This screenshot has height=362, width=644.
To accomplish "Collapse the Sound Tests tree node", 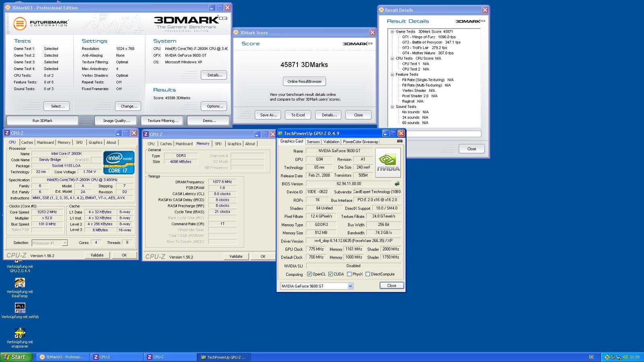I will [392, 107].
